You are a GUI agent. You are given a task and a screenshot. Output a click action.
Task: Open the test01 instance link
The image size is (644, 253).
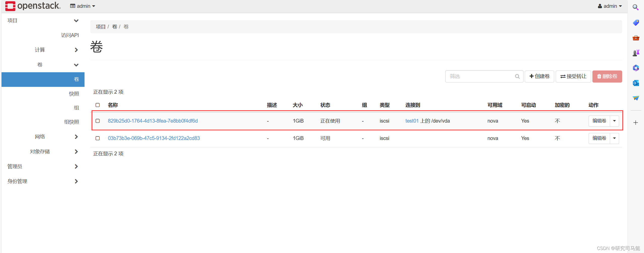pyautogui.click(x=412, y=121)
